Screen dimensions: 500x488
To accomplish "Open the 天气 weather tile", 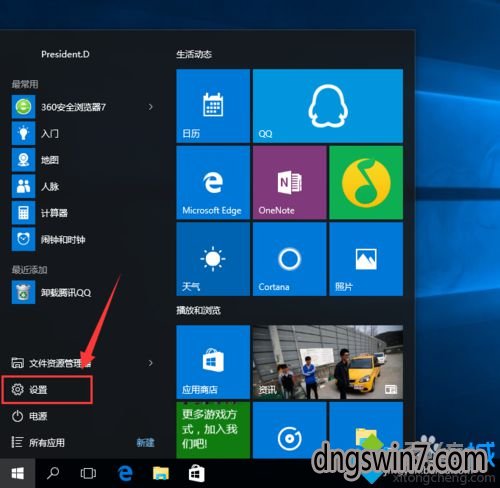I will click(213, 259).
